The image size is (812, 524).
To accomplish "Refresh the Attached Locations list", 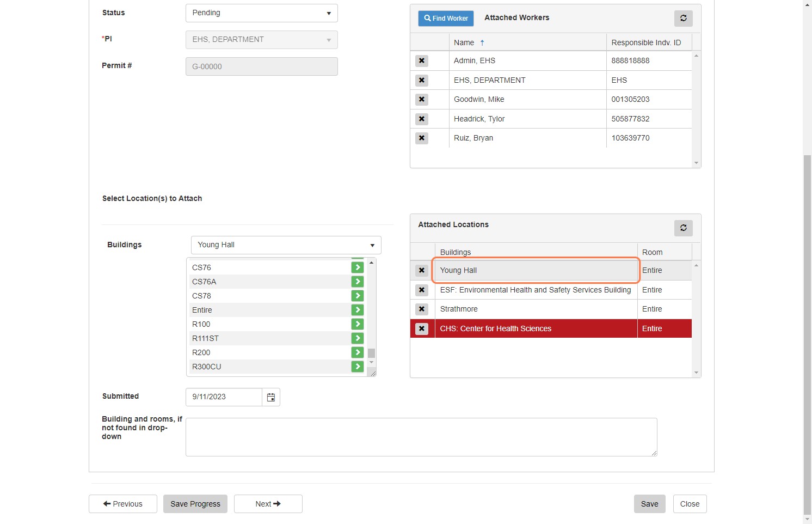I will [x=684, y=228].
